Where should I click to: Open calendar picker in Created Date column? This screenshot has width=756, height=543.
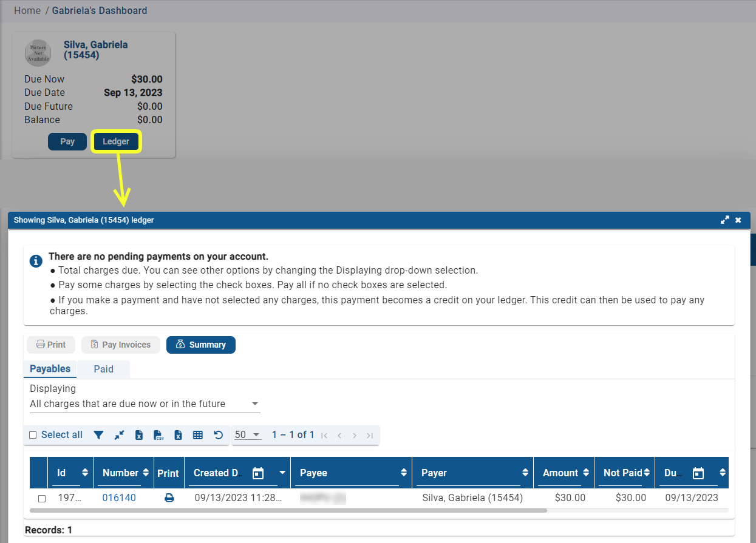point(258,473)
